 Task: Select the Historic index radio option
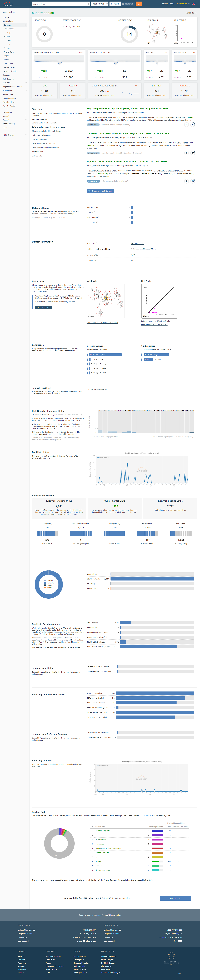[x=128, y=4]
